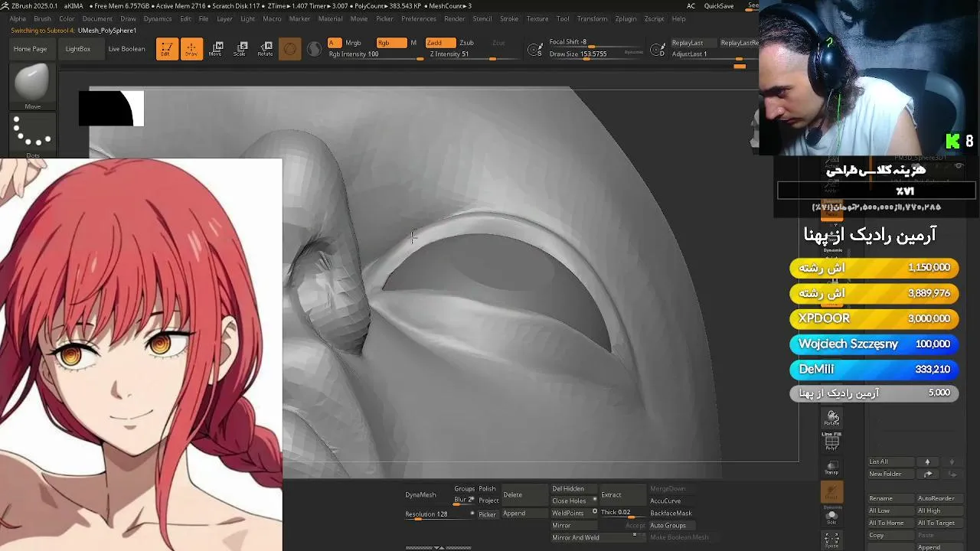Click the QuickSave button
This screenshot has width=980, height=551.
[x=718, y=6]
